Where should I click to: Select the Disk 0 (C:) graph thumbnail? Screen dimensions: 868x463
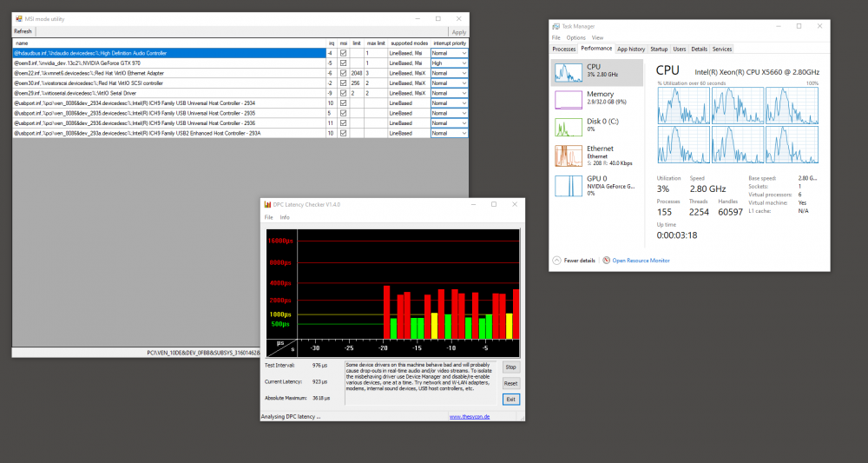pos(568,127)
